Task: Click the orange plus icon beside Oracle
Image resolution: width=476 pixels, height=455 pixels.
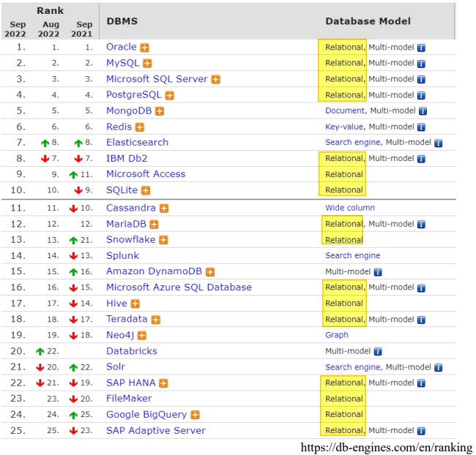Action: click(x=146, y=48)
